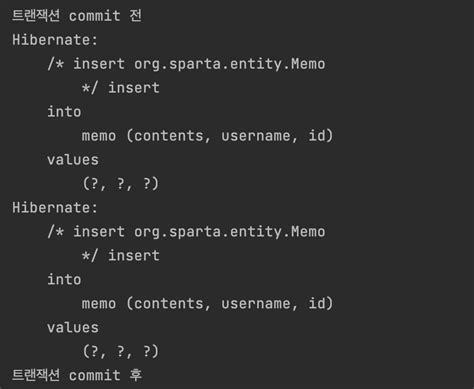
Task: Select the first '/* insert org.sparta.entity.Memo' comment line
Action: (x=186, y=64)
